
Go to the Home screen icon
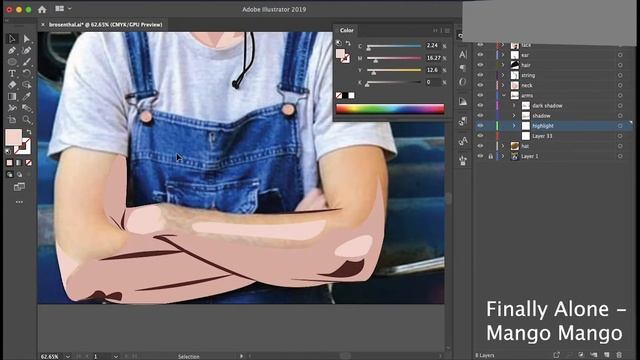(x=42, y=9)
